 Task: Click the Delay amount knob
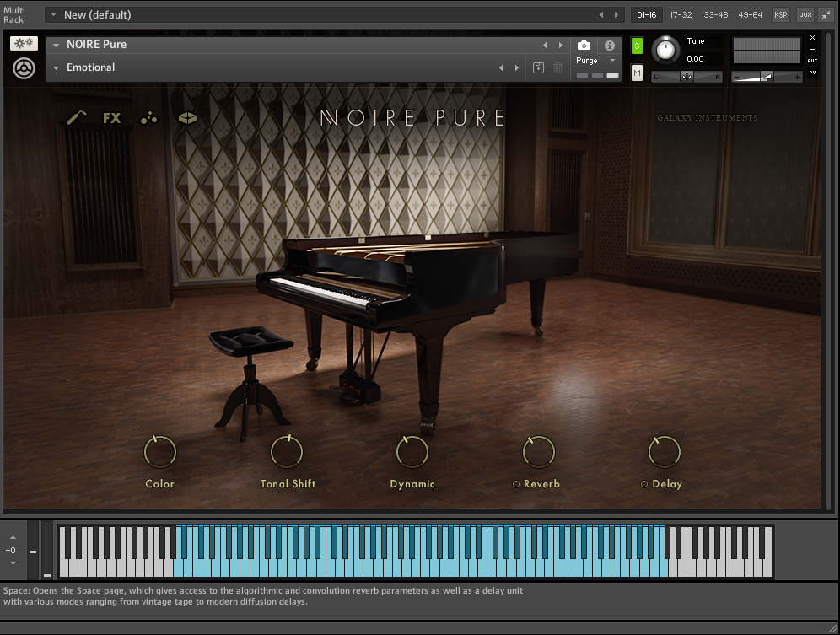pos(665,452)
